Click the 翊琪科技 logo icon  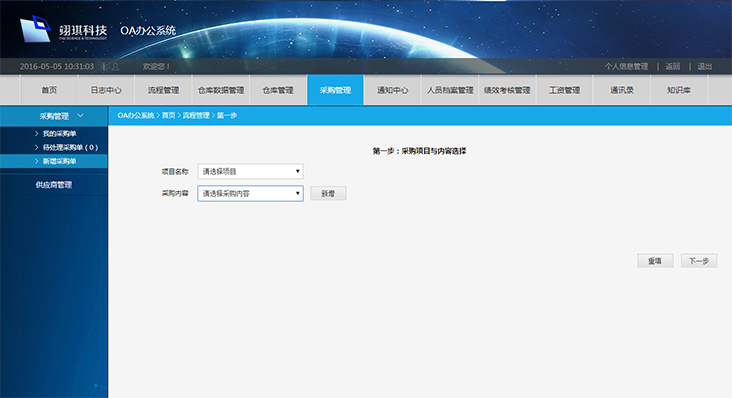(35, 29)
